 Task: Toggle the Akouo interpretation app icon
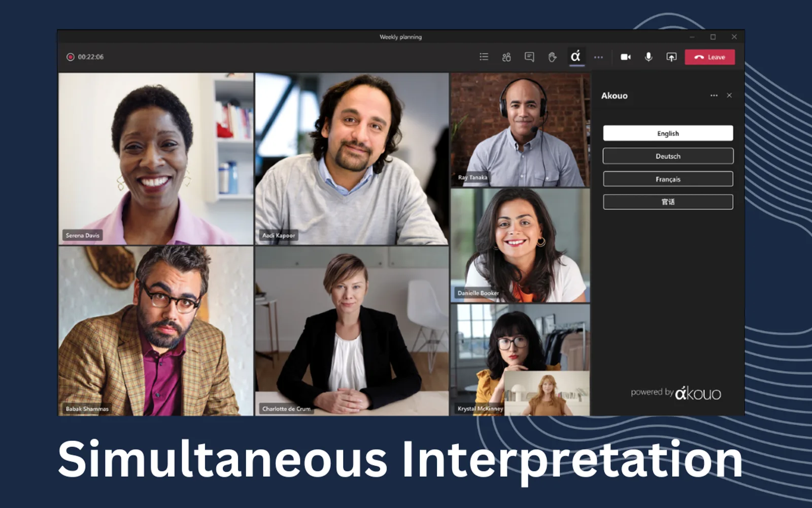(576, 56)
